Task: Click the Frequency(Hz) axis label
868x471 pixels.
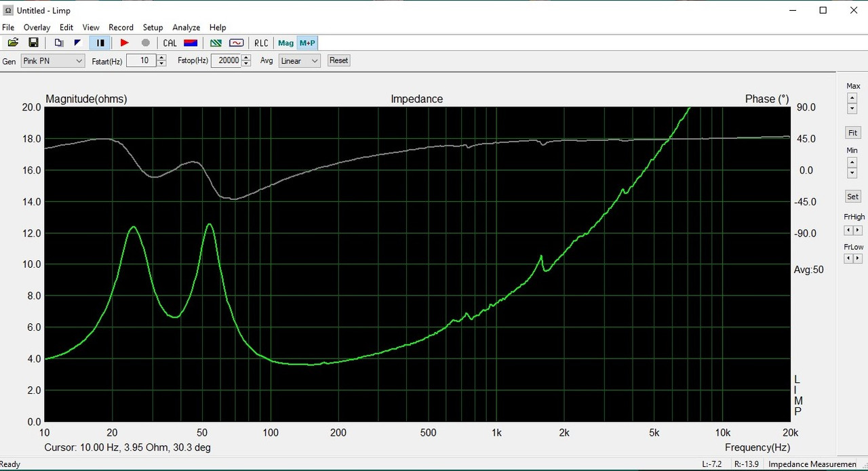Action: click(x=757, y=447)
